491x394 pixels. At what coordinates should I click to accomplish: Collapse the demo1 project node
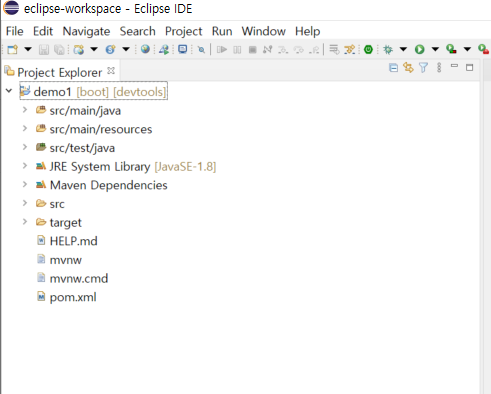[9, 91]
